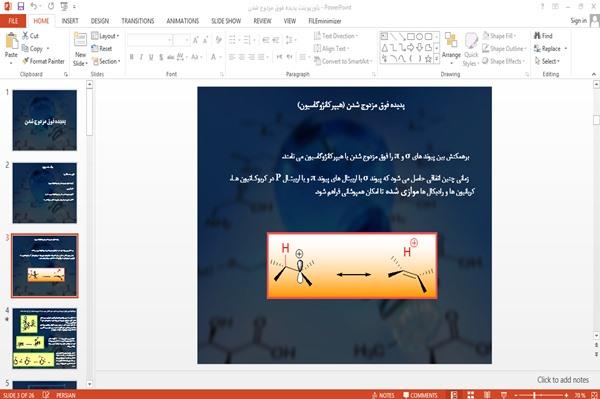
Task: Align text left in Paragraph group
Action: pos(232,57)
